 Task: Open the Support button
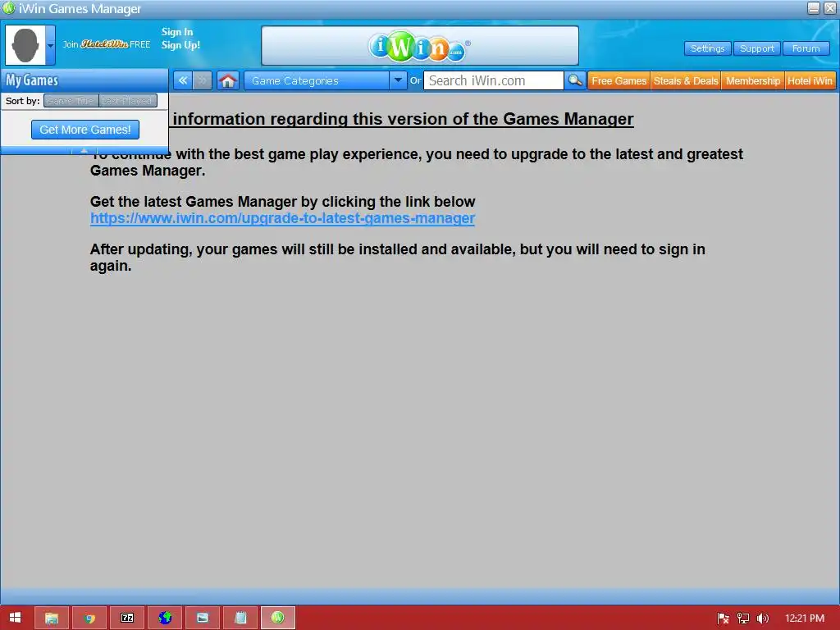(757, 48)
